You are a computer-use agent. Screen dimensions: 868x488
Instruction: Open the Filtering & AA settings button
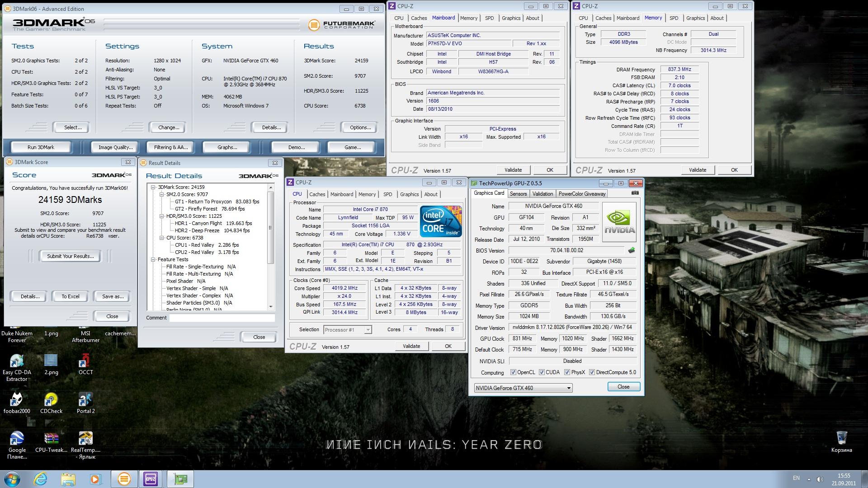point(171,147)
